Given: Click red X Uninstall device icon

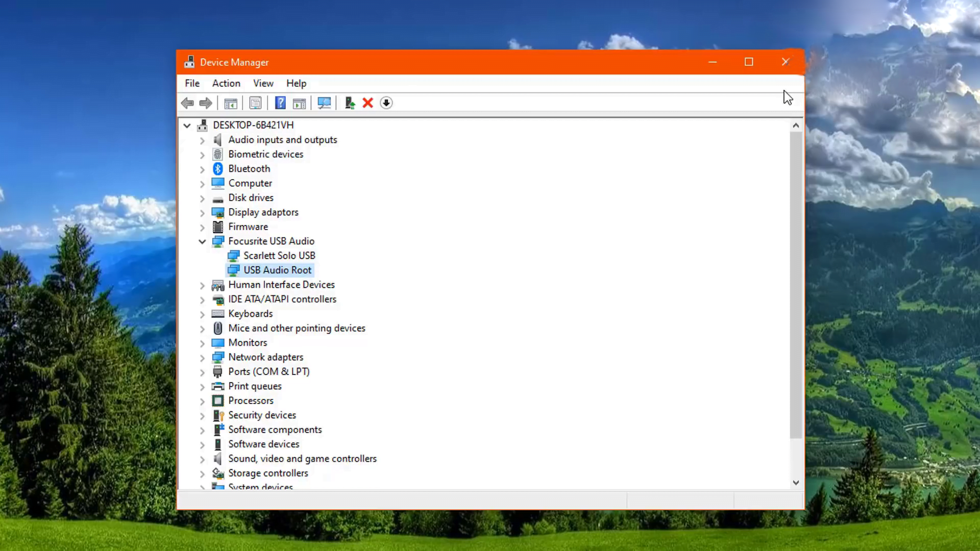Looking at the screenshot, I should (x=367, y=103).
